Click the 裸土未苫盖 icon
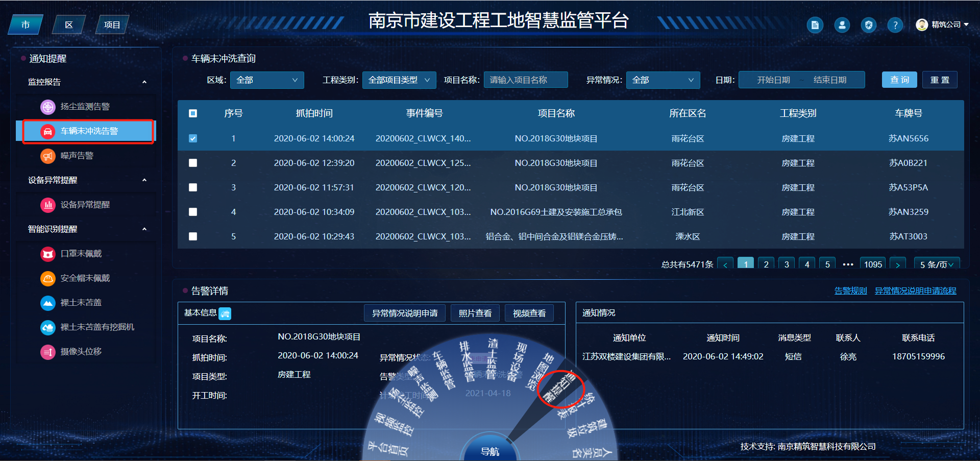Image resolution: width=980 pixels, height=461 pixels. coord(48,303)
